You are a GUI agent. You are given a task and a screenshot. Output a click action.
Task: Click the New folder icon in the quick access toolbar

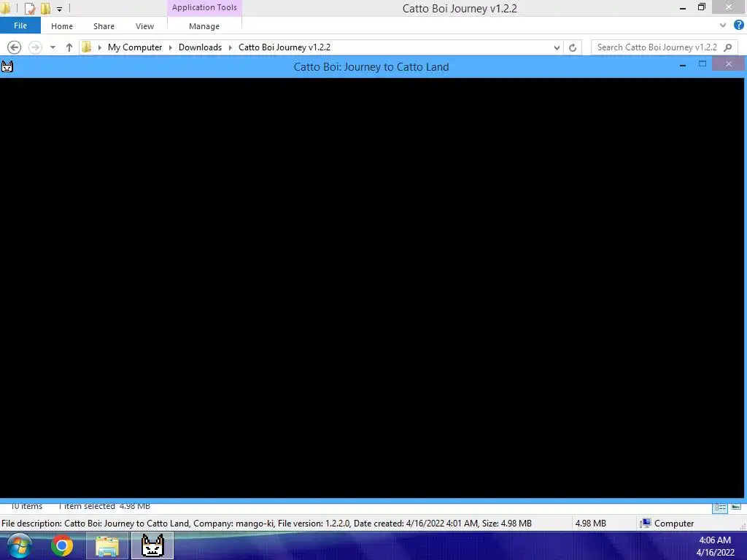pyautogui.click(x=46, y=8)
